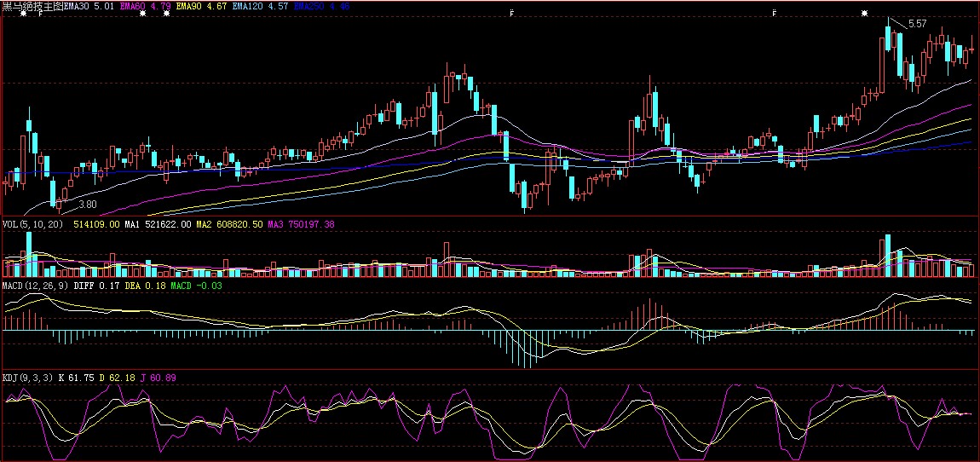Click the star marker under the chart title
Image resolution: width=980 pixels, height=462 pixels.
point(23,14)
